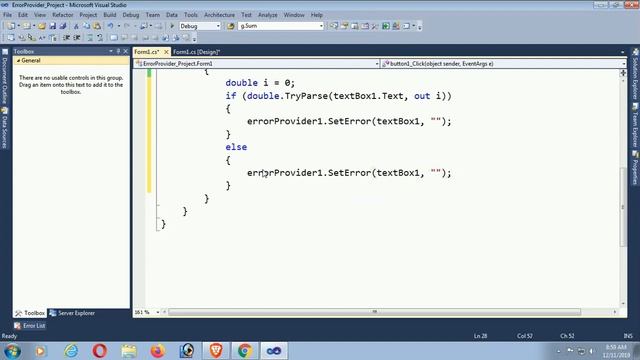The width and height of the screenshot is (640, 360).
Task: Open the Toolbox window position dropdown arrow
Action: pyautogui.click(x=111, y=51)
